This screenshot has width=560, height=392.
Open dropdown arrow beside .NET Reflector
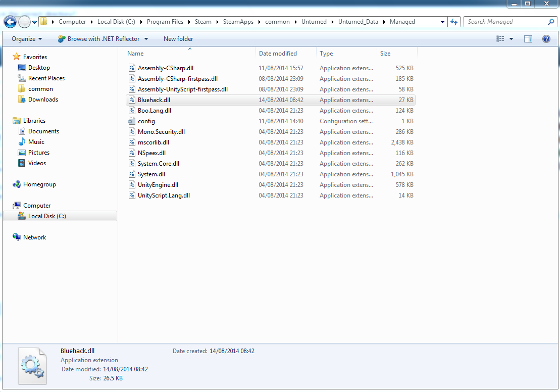pyautogui.click(x=146, y=39)
